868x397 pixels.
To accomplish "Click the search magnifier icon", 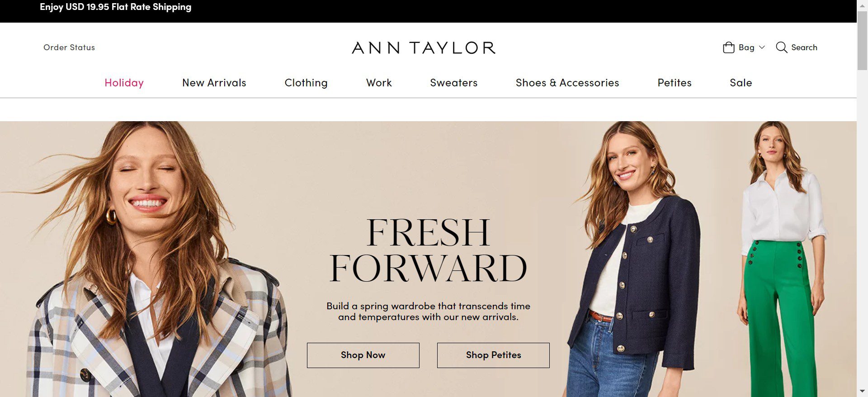I will (781, 47).
